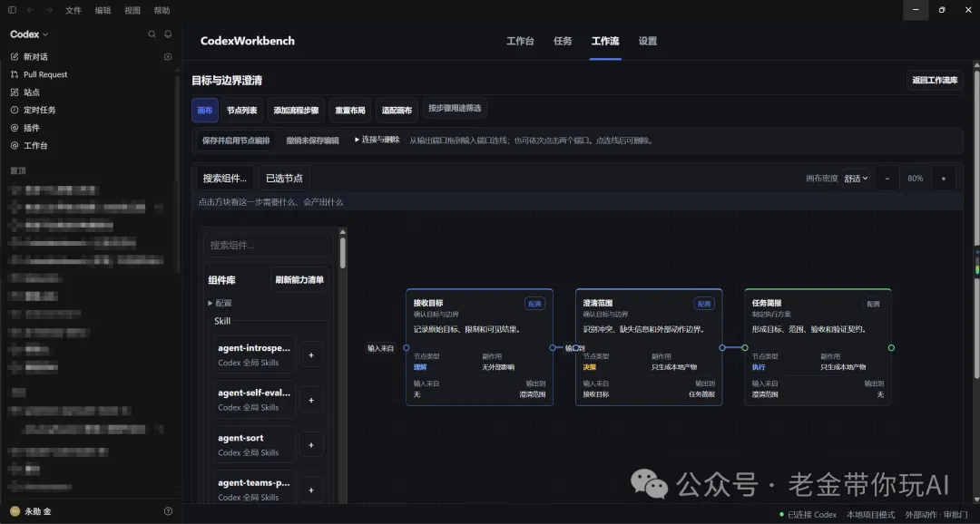Image resolution: width=980 pixels, height=524 pixels.
Task: Click 添加流程步骤 button
Action: click(296, 110)
